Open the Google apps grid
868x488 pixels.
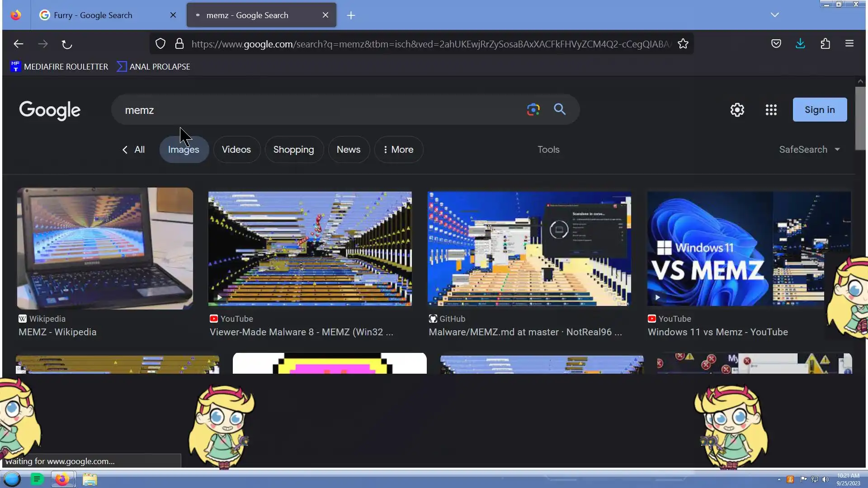[x=771, y=110]
